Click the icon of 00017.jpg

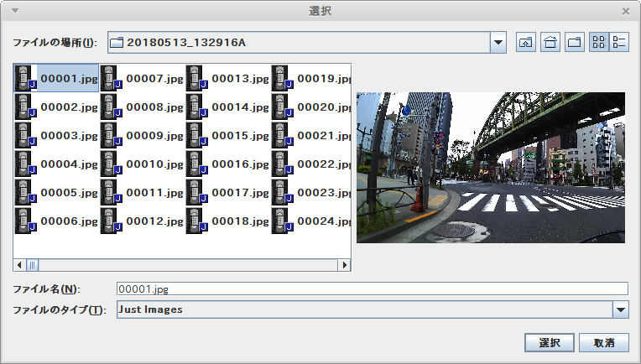click(x=197, y=192)
